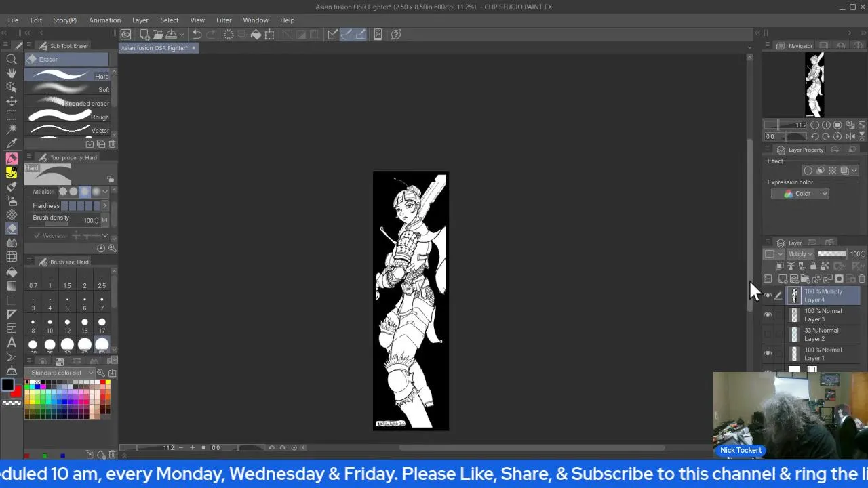Image resolution: width=868 pixels, height=488 pixels.
Task: Select the Operation object tool
Action: (12, 87)
